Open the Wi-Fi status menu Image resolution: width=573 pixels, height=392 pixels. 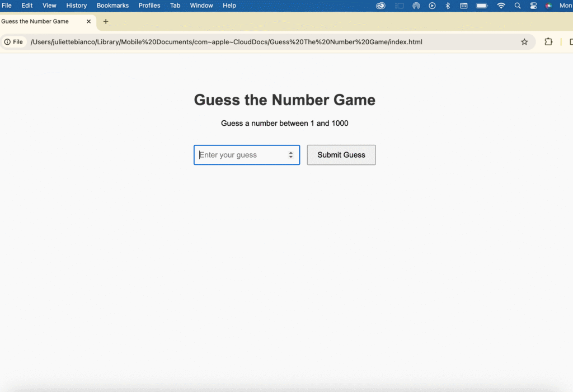[501, 6]
